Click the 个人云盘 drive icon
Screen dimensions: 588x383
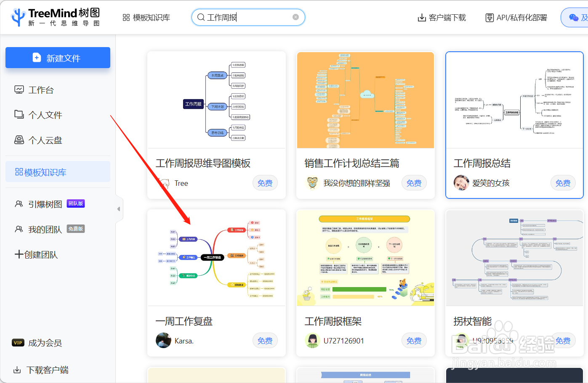[x=19, y=140]
